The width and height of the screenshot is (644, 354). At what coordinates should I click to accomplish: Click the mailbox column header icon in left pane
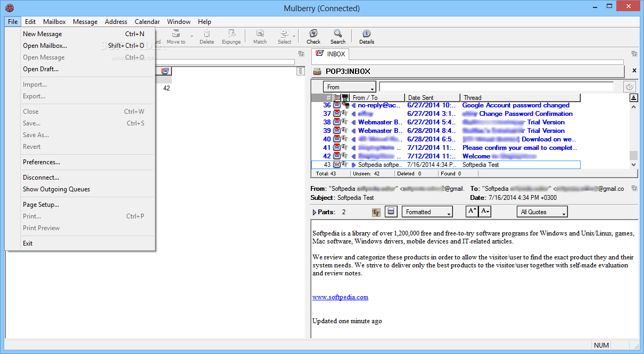pyautogui.click(x=165, y=71)
